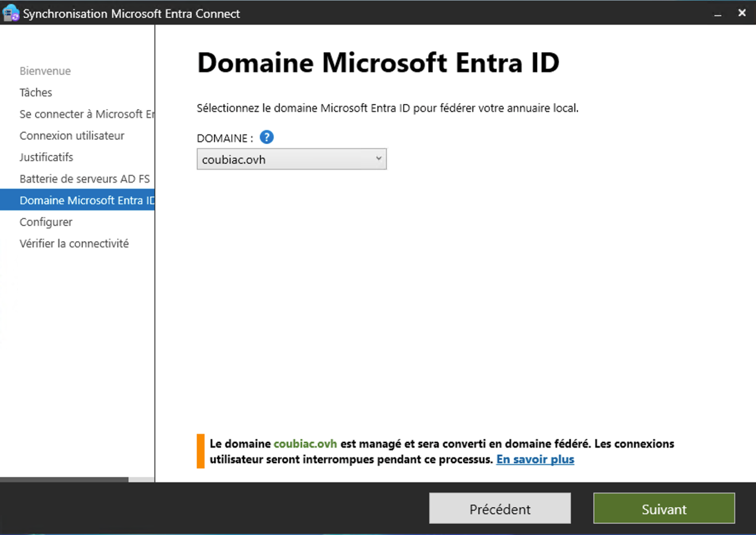756x535 pixels.
Task: Click the green Suivant button
Action: [663, 509]
